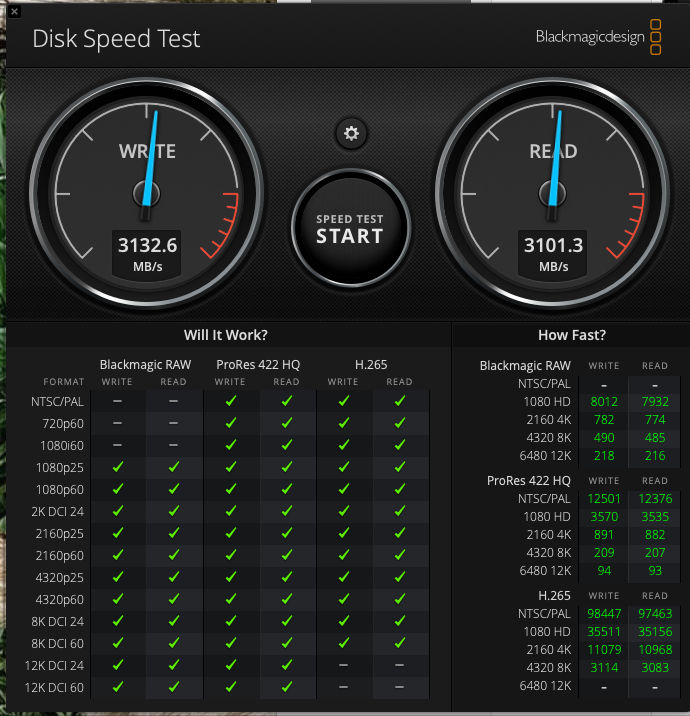Click the 4320p25 format row label
Image resolution: width=690 pixels, height=716 pixels.
click(60, 578)
